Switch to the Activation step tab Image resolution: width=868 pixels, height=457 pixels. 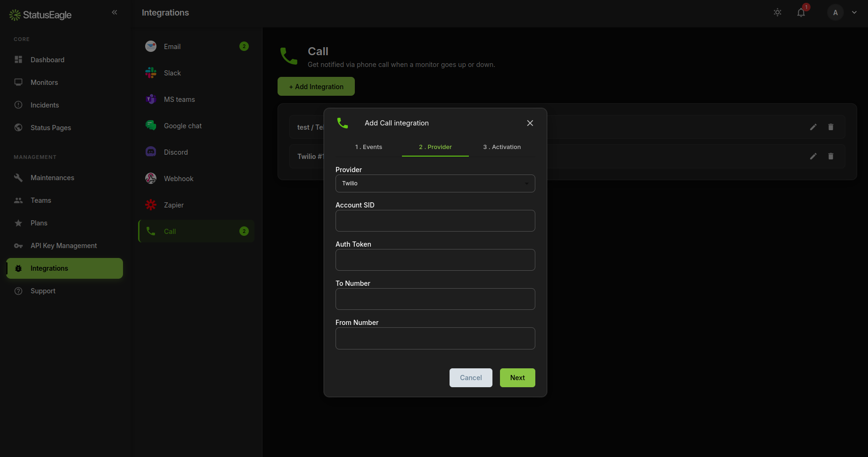[x=502, y=147]
